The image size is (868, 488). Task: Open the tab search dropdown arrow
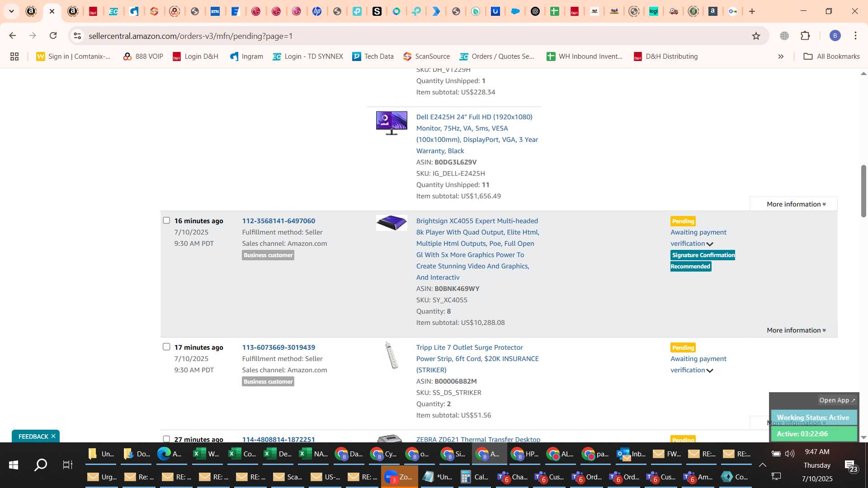click(11, 11)
